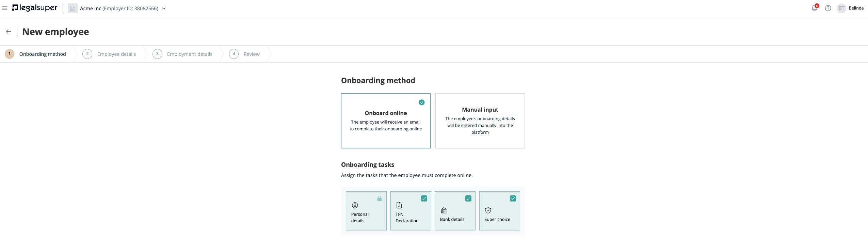Click the Personal details task card
The height and width of the screenshot is (241, 868).
[366, 211]
